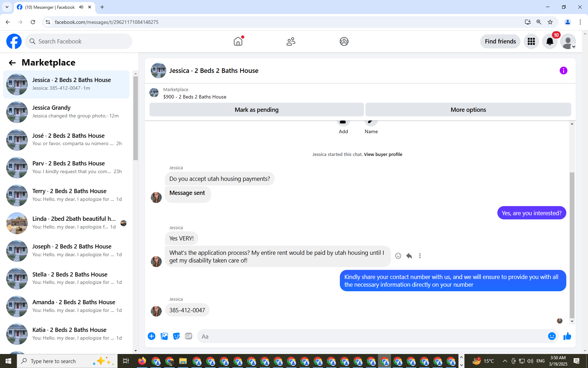The width and height of the screenshot is (588, 368).
Task: Click the Windows taskbar search box
Action: [x=66, y=361]
